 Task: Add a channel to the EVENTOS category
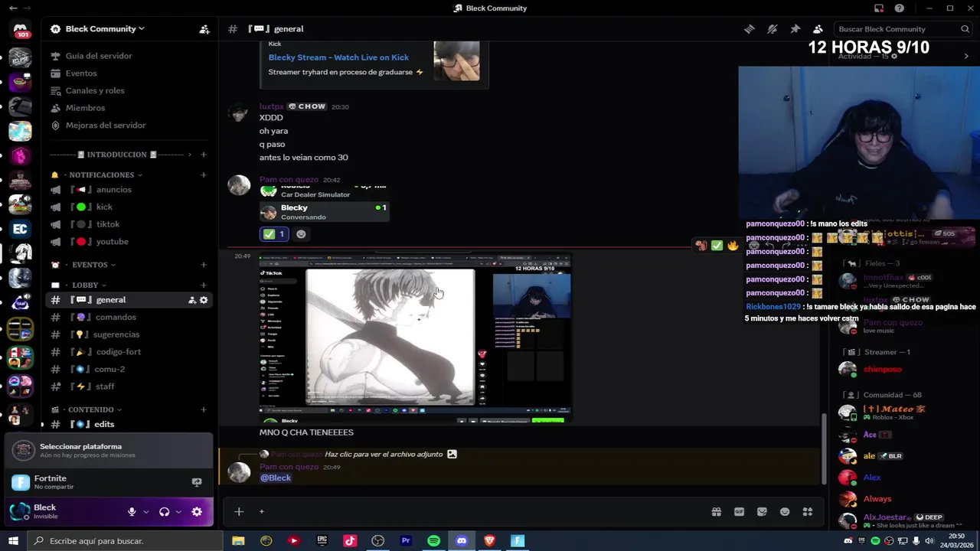coord(204,265)
